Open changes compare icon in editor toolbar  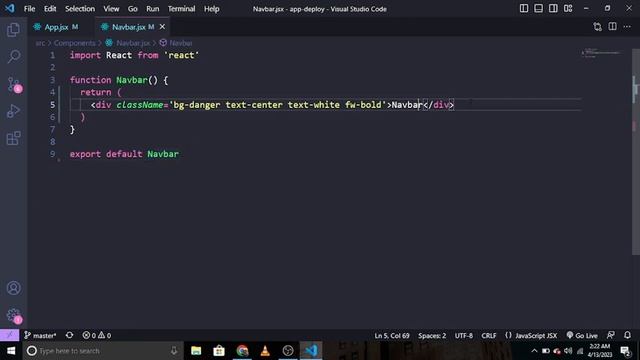pos(598,27)
